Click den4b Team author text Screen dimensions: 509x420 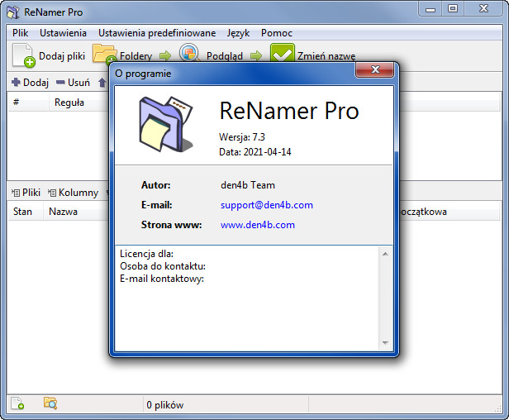click(248, 185)
